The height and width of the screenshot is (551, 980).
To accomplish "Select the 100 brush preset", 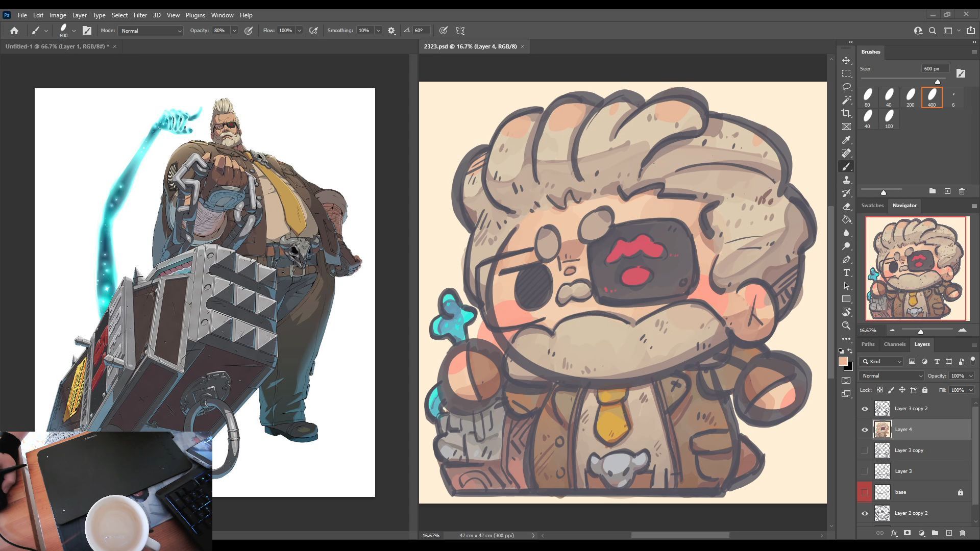I will 889,119.
